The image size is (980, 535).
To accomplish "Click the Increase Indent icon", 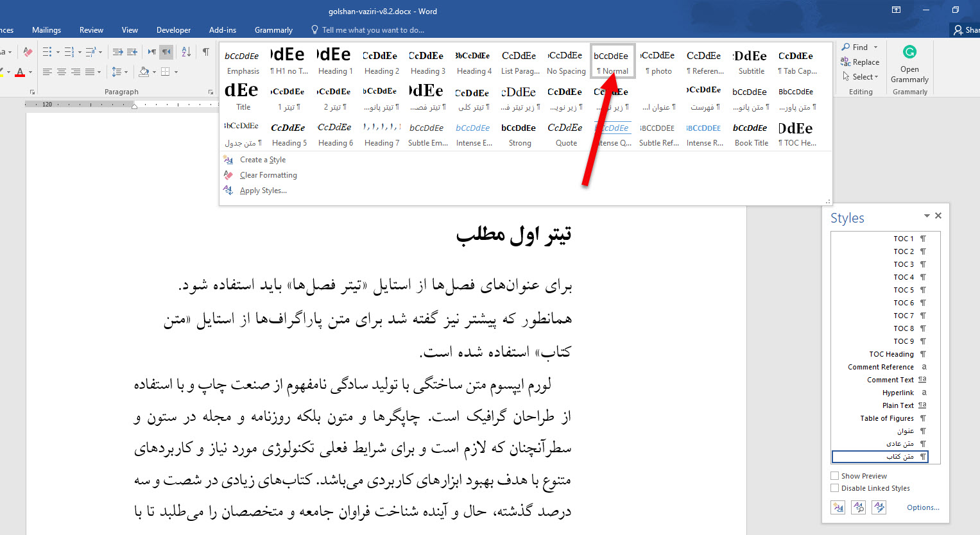I will pos(132,52).
